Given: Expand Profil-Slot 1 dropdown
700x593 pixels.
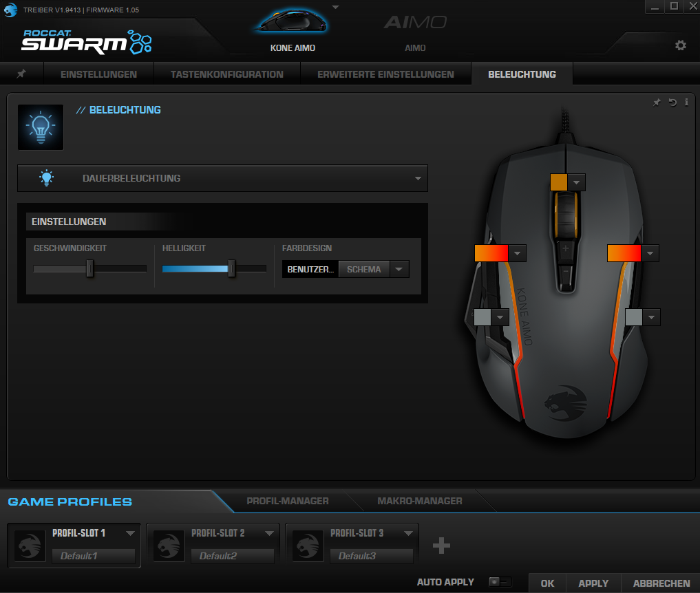Looking at the screenshot, I should (130, 533).
